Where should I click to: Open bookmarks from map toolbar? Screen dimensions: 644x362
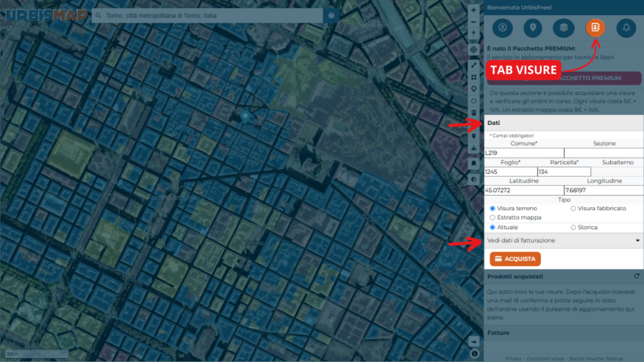tap(473, 164)
